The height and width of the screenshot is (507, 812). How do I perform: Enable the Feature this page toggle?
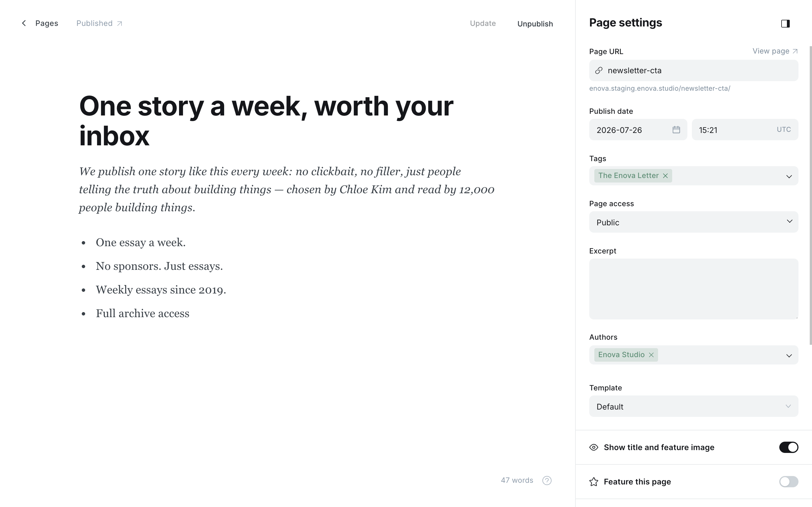pos(789,482)
